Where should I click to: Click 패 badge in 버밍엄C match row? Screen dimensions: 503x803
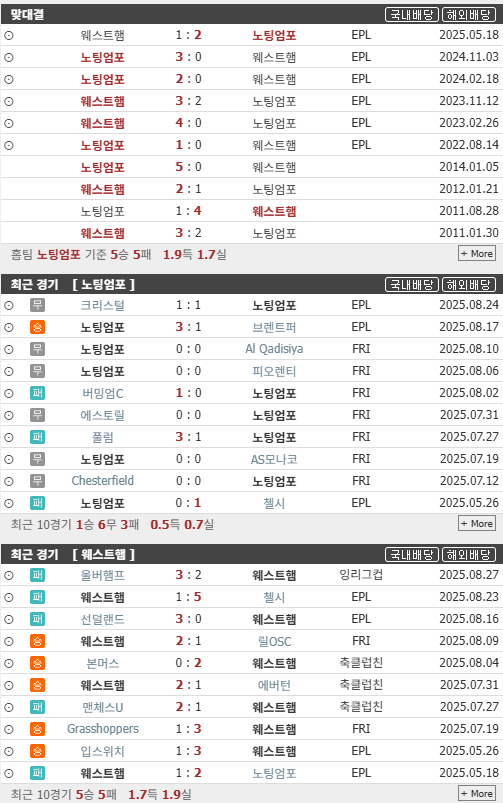(x=37, y=393)
